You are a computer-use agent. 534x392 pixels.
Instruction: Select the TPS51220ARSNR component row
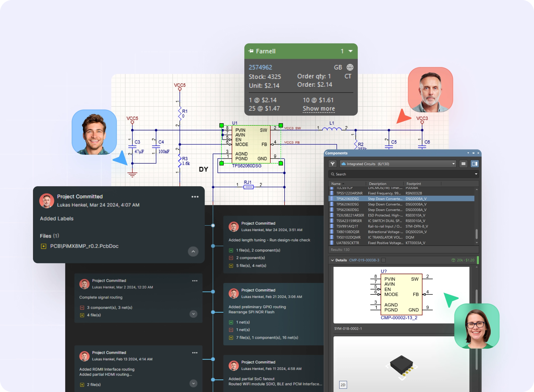pyautogui.click(x=402, y=193)
